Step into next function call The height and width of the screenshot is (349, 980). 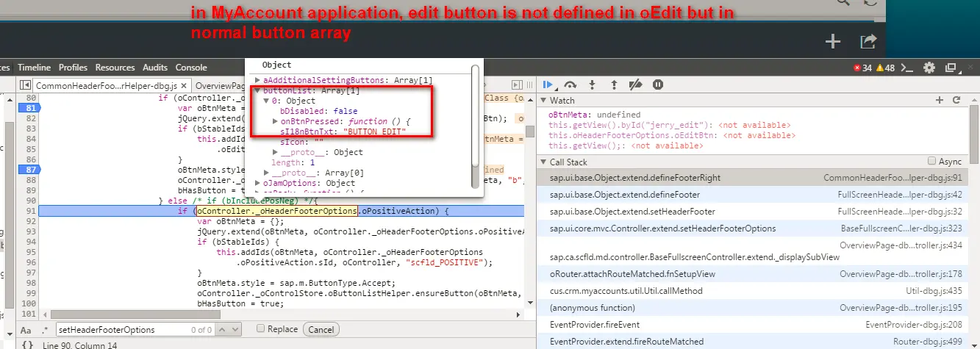click(x=593, y=85)
